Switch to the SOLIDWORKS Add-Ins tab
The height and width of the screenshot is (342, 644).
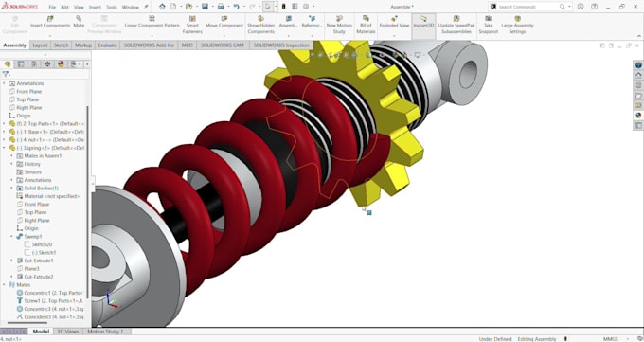click(x=149, y=45)
